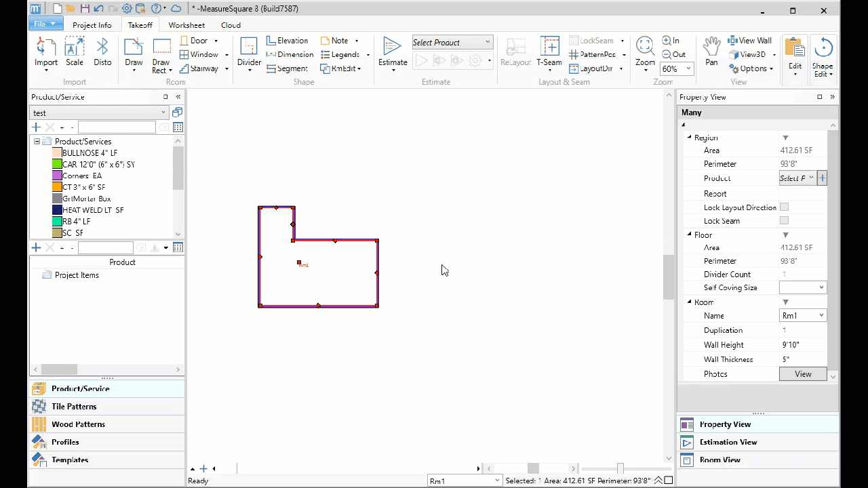Open the File menu
The image size is (868, 488).
pos(45,24)
